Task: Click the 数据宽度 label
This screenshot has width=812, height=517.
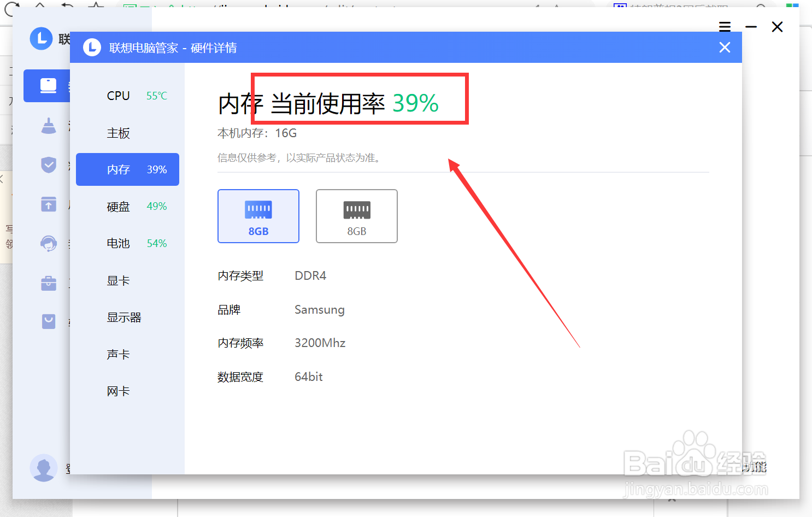Action: 240,377
